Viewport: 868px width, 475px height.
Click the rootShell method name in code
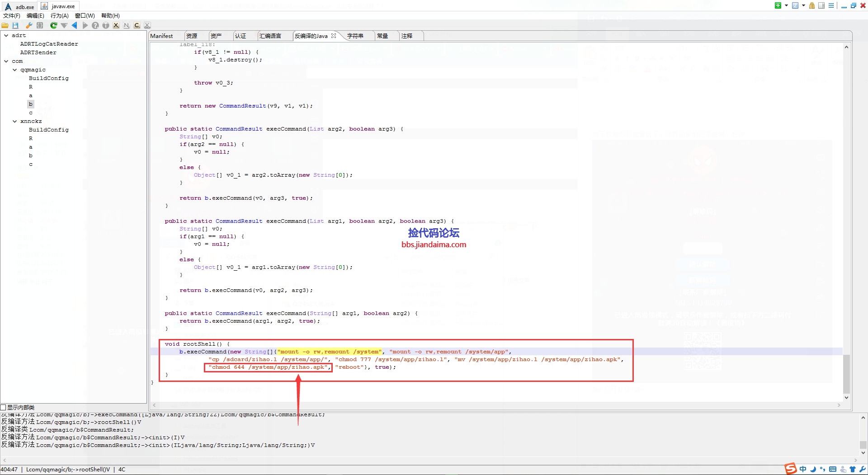pos(199,344)
